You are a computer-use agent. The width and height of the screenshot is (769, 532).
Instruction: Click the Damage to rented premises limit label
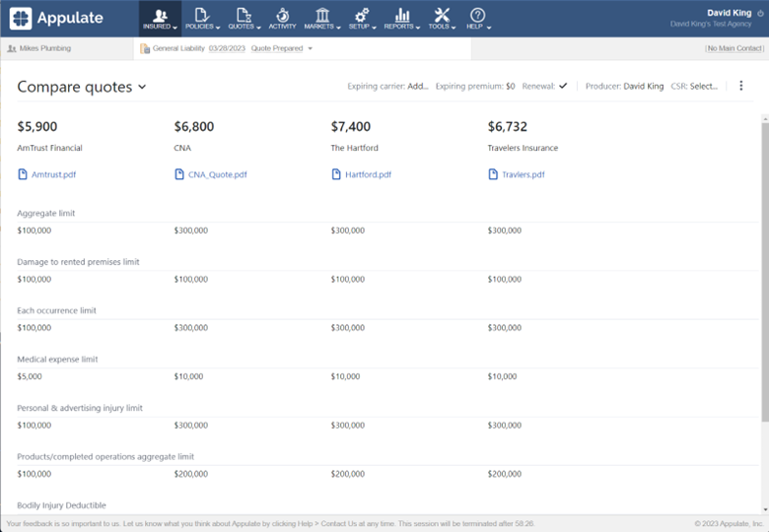click(79, 262)
